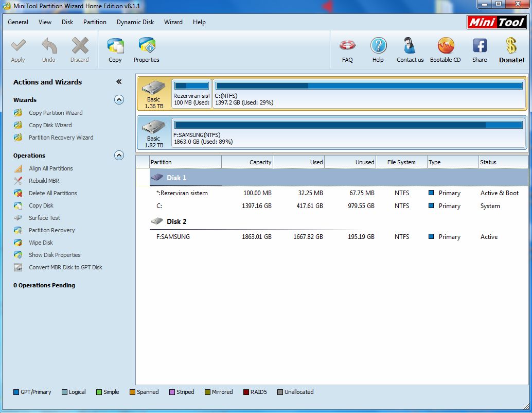
Task: Launch the Copy Partition Wizard
Action: [56, 113]
